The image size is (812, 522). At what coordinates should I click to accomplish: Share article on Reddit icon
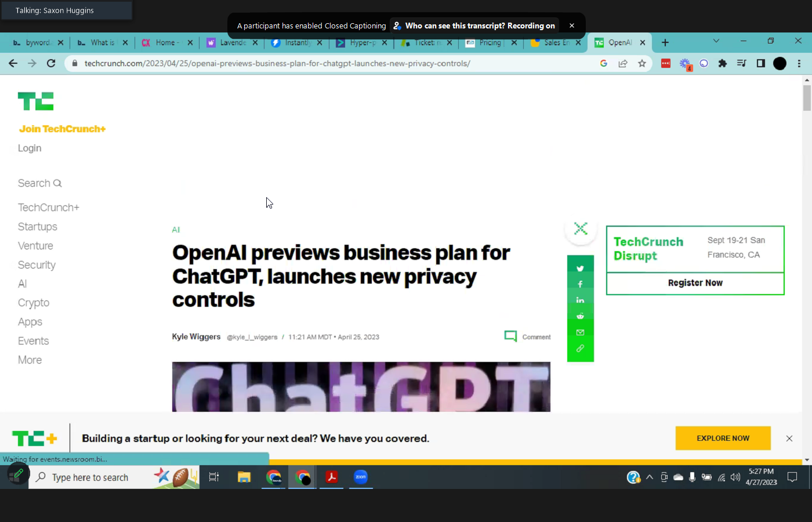click(x=580, y=316)
